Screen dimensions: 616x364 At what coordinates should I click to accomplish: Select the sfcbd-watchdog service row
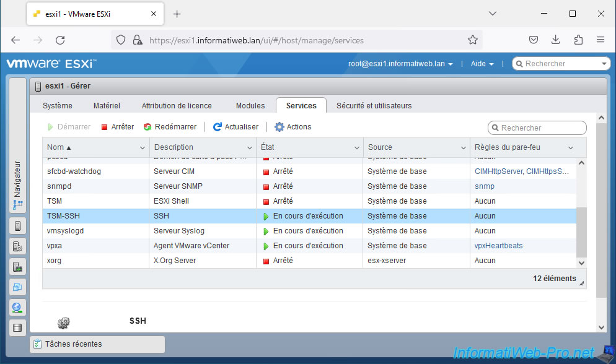[309, 171]
